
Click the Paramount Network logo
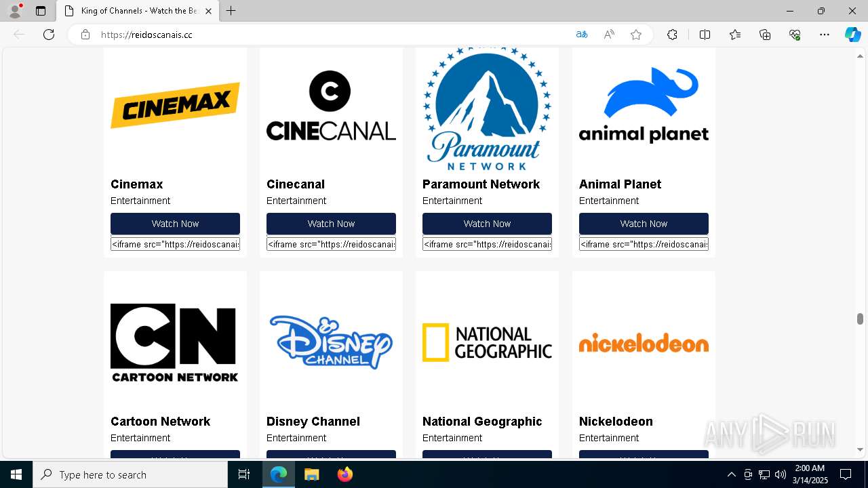coord(487,108)
